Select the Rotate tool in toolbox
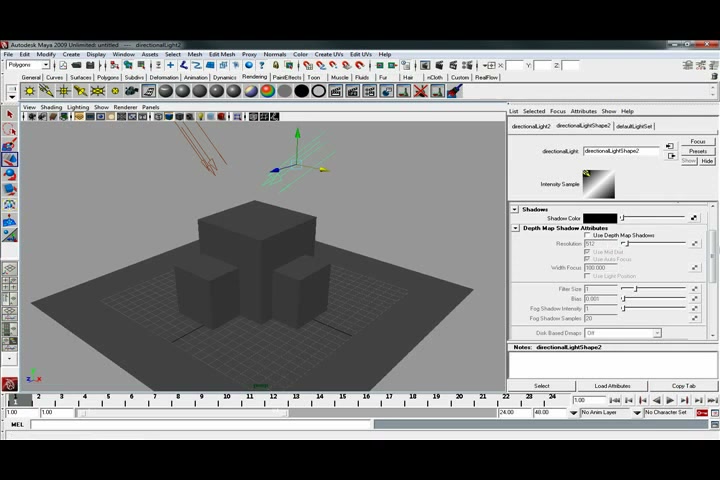This screenshot has width=720, height=480. (10, 175)
